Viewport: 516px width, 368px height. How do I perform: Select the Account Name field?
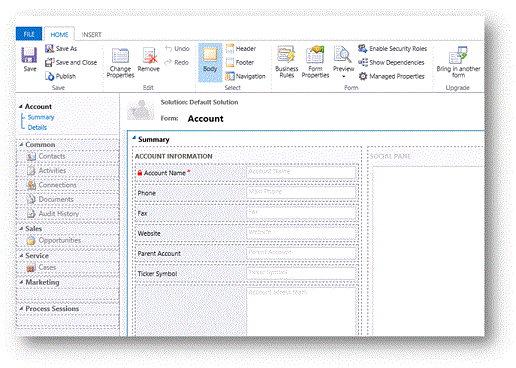coord(246,173)
